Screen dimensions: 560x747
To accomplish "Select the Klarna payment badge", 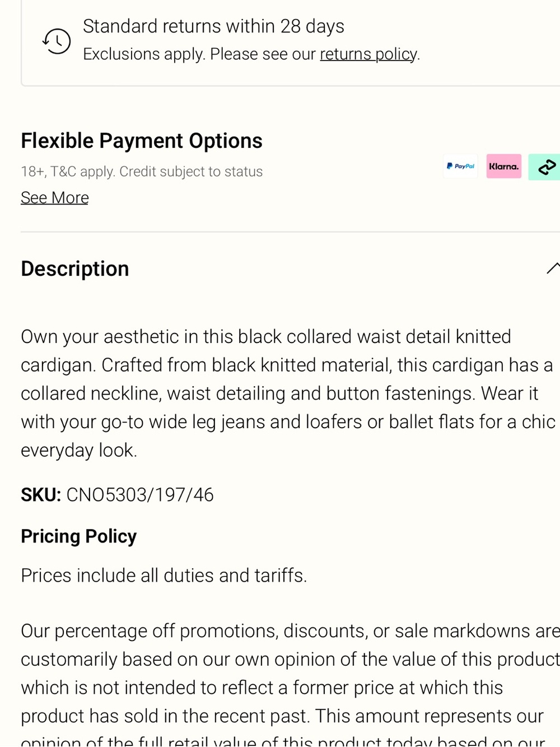I will 503,166.
